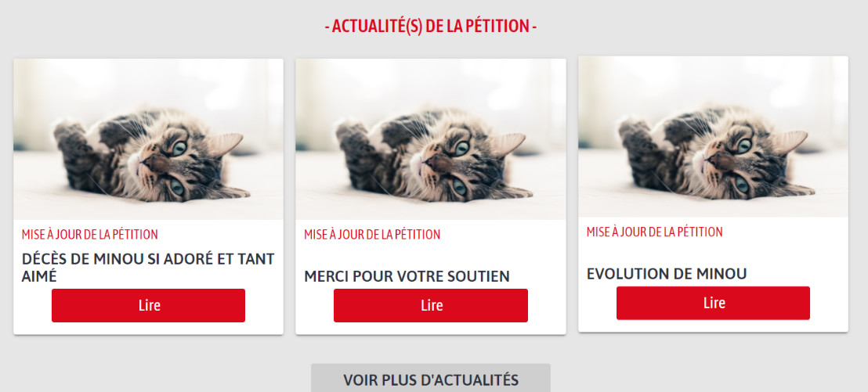Click the cat photo above Décès de Minou
Image resolution: width=868 pixels, height=392 pixels.
pyautogui.click(x=148, y=139)
